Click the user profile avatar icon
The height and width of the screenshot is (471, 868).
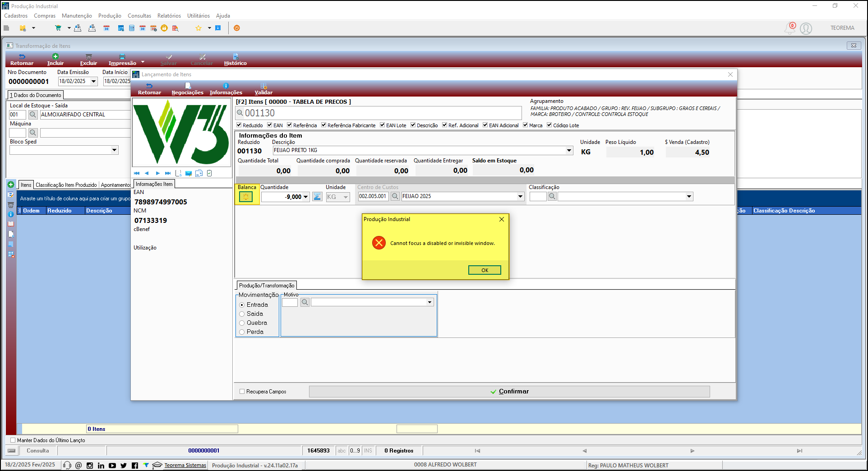point(806,28)
